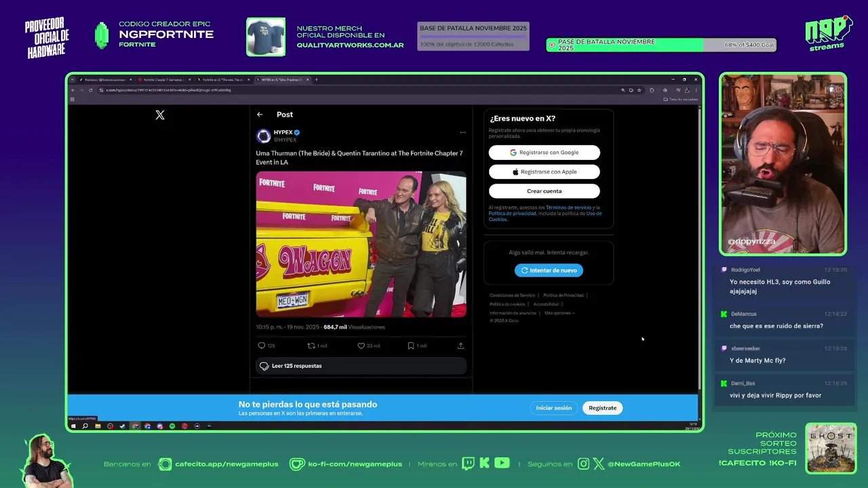Click the @HYPEX handle

coord(285,140)
